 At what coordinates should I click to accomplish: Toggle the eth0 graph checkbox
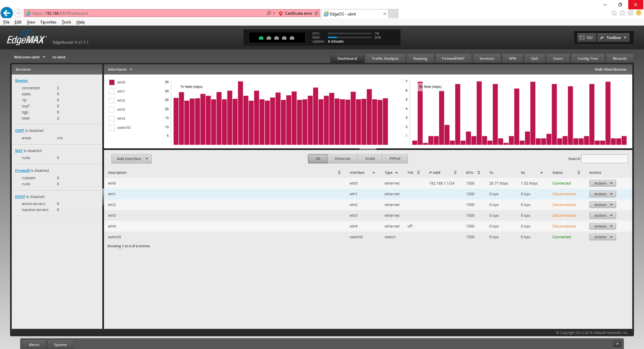pos(112,82)
